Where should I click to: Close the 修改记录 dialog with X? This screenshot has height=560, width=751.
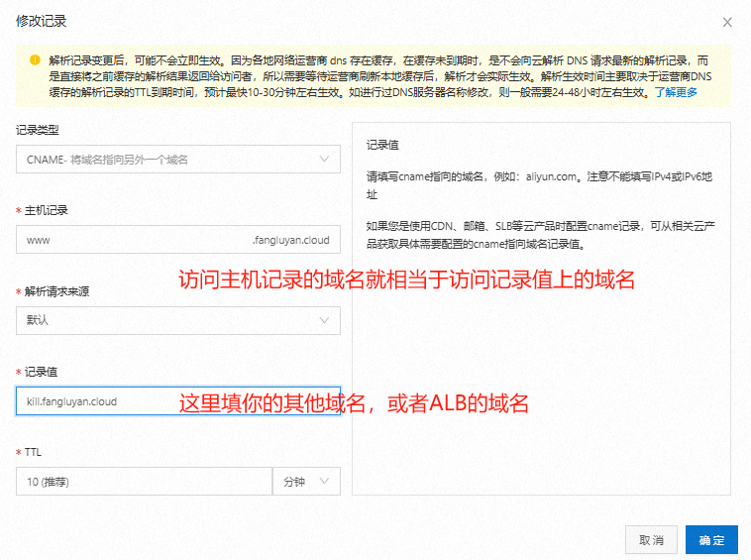tap(727, 22)
